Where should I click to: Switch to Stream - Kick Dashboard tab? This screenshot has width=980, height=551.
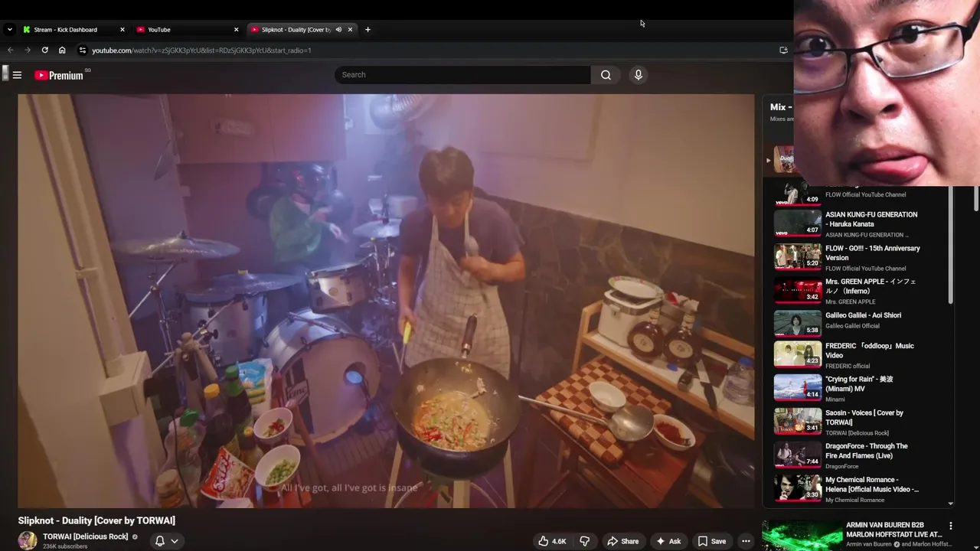65,30
